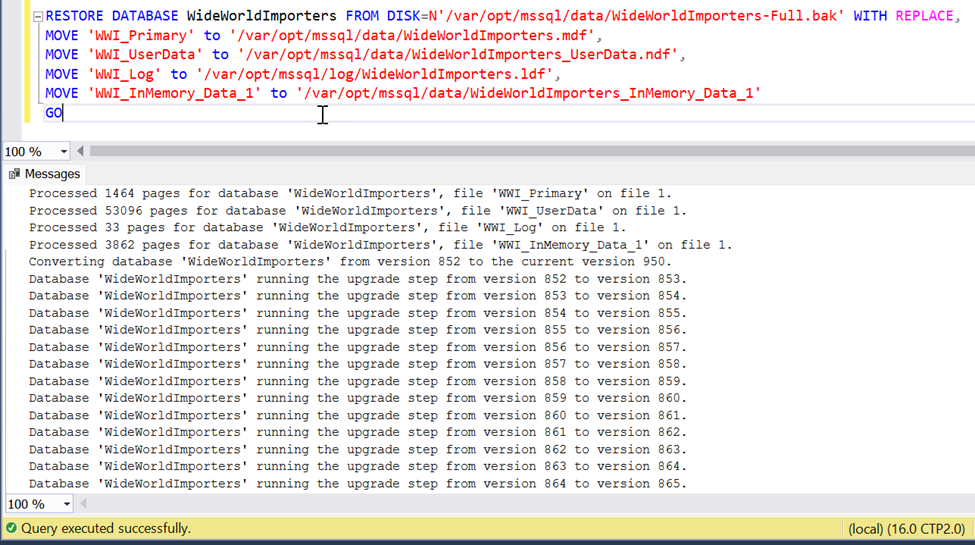
Task: Switch to the Messages tab
Action: click(x=44, y=174)
